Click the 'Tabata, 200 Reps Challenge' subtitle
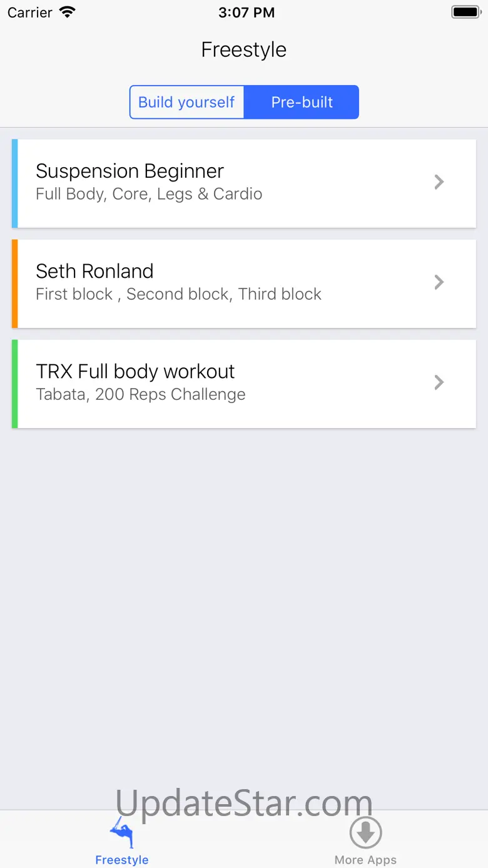The height and width of the screenshot is (868, 488). [x=141, y=395]
